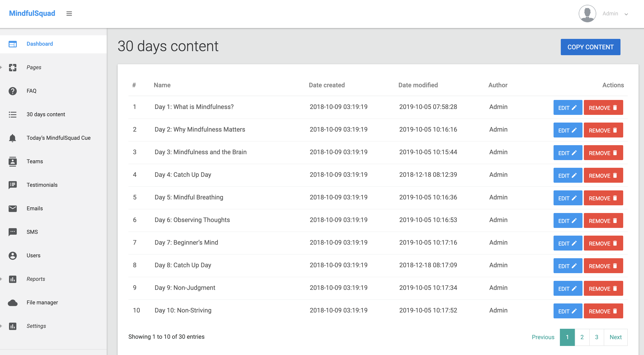Screen dimensions: 644x355
Task: Open the 30 days content menu item
Action: pos(46,114)
